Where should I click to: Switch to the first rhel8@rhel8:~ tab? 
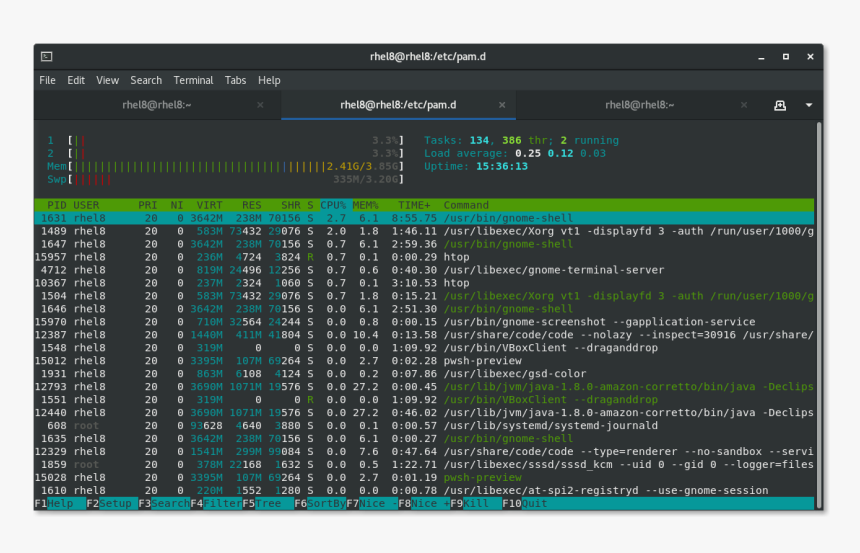tap(157, 105)
